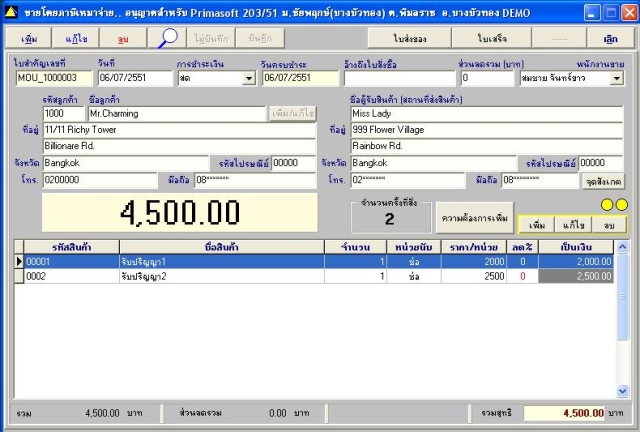Click the customer province field Bangkok
Viewport: 640px width, 432px height.
(126, 163)
